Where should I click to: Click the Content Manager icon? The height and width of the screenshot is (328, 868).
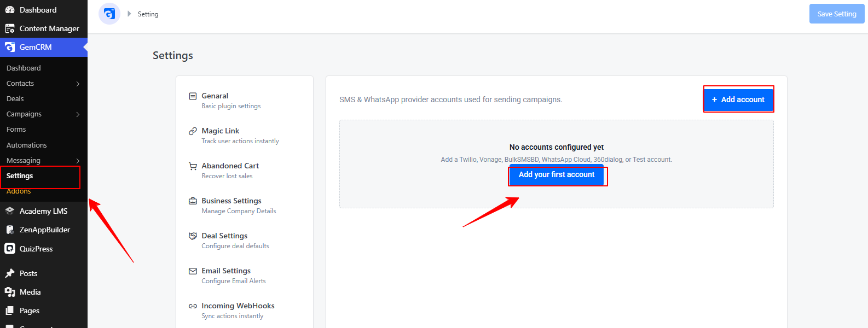[10, 28]
